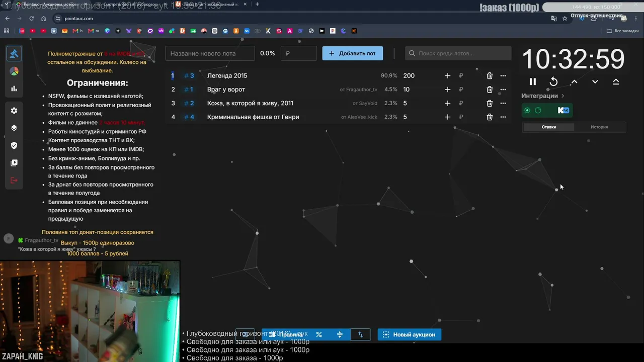Toggle the sort arrows button in bottom toolbar

tap(360, 334)
